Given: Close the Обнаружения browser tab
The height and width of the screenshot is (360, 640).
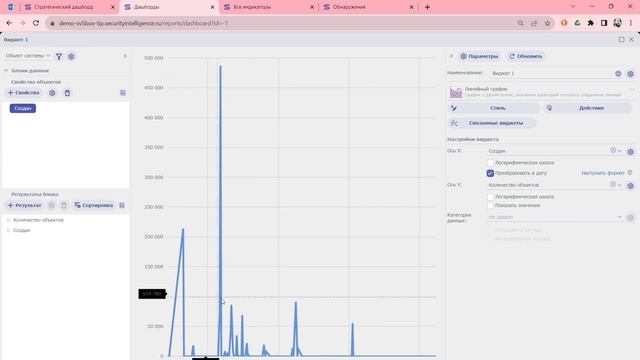Looking at the screenshot, I should 411,7.
